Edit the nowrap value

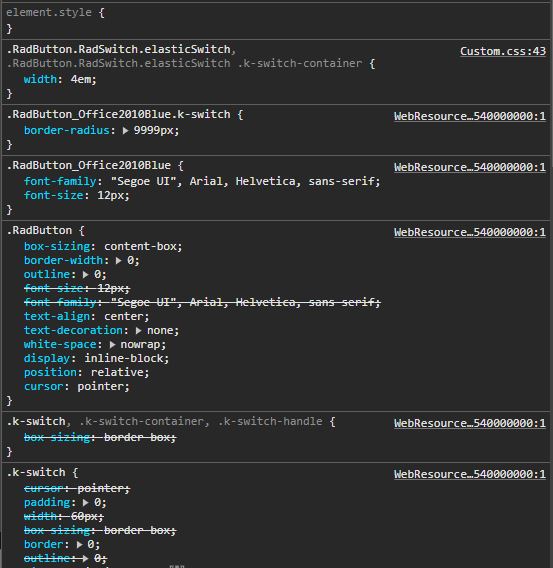coord(141,344)
